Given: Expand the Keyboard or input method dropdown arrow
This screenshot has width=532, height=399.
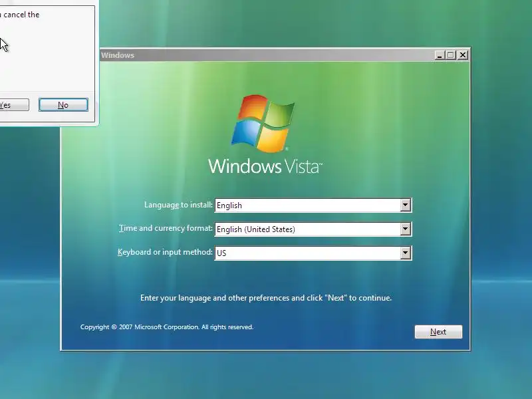Looking at the screenshot, I should pyautogui.click(x=405, y=253).
